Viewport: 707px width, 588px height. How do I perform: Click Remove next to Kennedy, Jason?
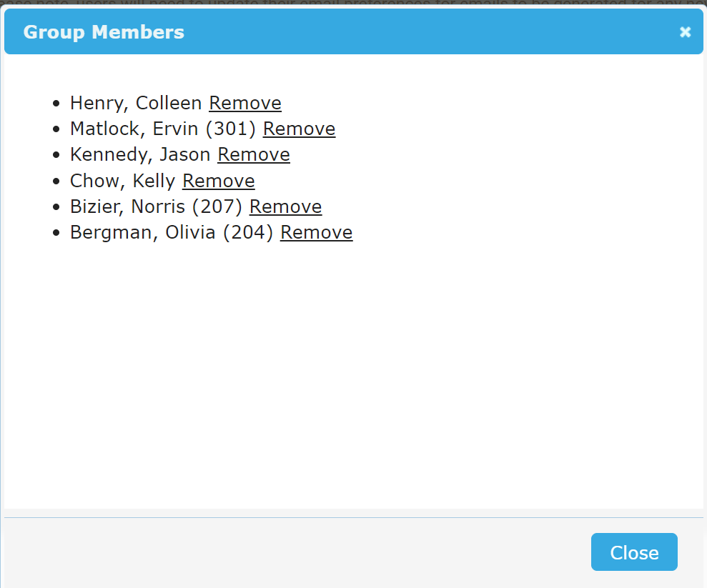[x=253, y=154]
